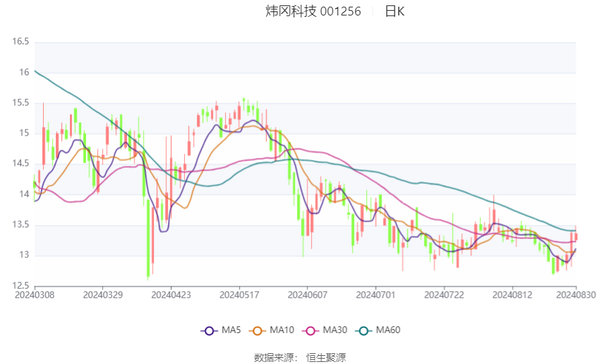Hide the MA10 line using its text label
600x364 pixels.
[x=282, y=330]
